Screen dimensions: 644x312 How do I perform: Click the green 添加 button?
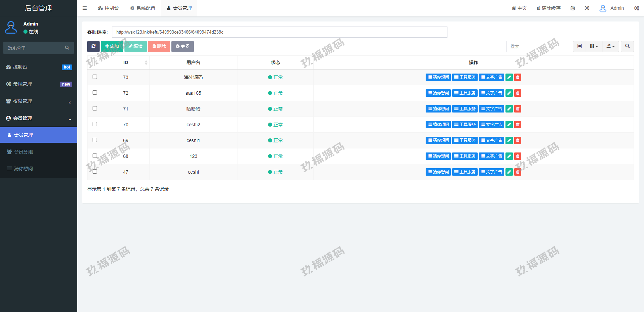point(112,46)
